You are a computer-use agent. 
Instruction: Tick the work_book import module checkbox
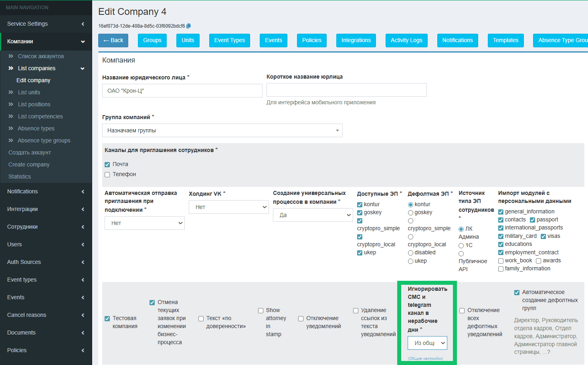pyautogui.click(x=501, y=261)
